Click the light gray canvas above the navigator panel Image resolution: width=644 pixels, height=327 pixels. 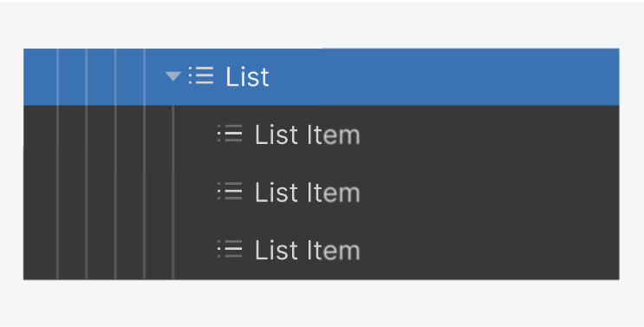tap(322, 24)
